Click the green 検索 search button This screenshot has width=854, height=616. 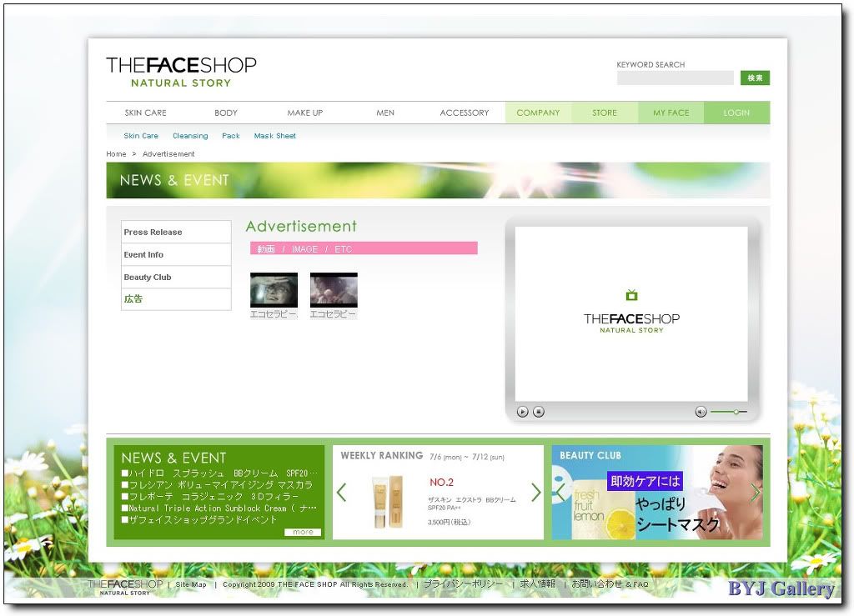click(755, 78)
